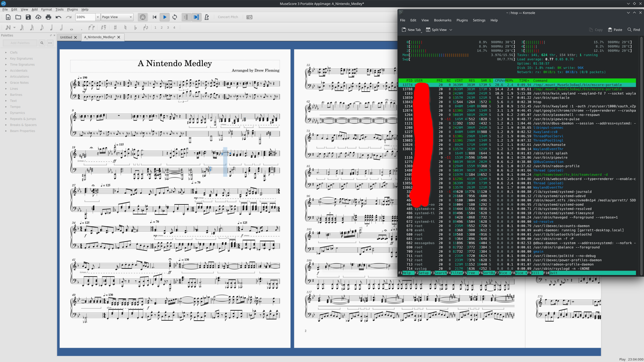
Task: Click the palette search icon
Action: [42, 43]
